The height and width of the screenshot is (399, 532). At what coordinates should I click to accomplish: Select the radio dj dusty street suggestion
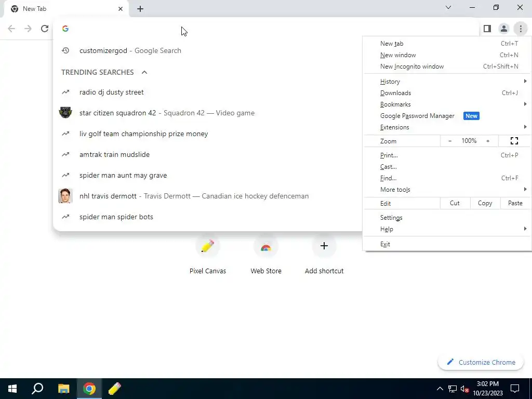[208, 92]
